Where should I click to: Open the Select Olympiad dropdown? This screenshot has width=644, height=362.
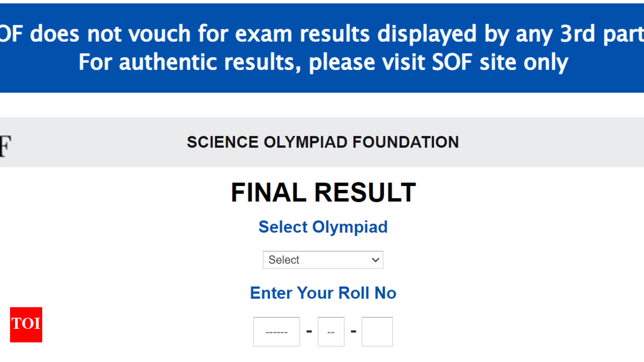pyautogui.click(x=323, y=260)
